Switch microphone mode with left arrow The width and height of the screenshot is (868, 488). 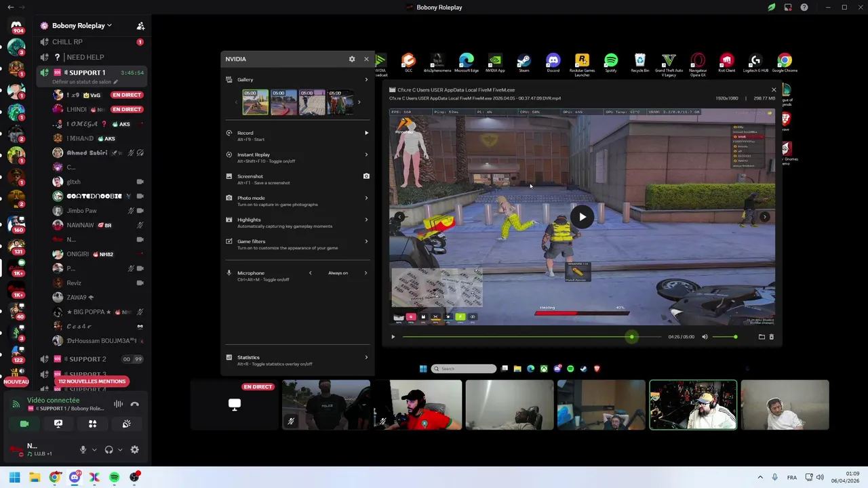coord(311,273)
